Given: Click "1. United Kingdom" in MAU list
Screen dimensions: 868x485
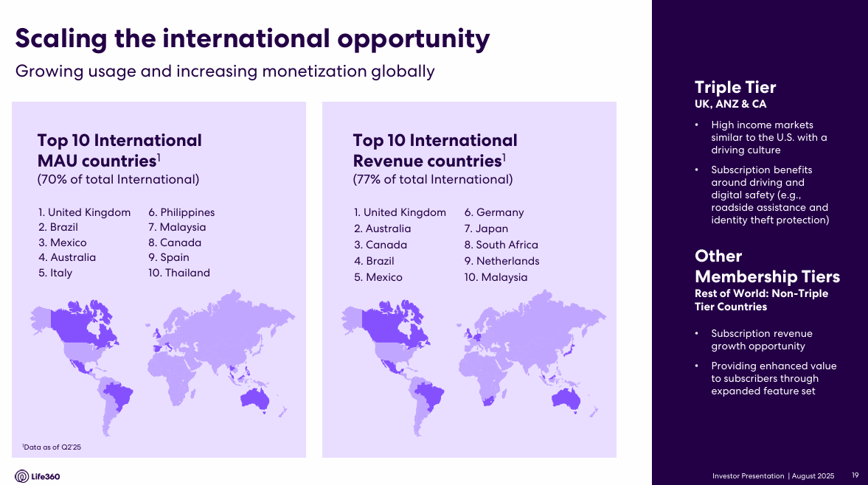Looking at the screenshot, I should click(85, 212).
